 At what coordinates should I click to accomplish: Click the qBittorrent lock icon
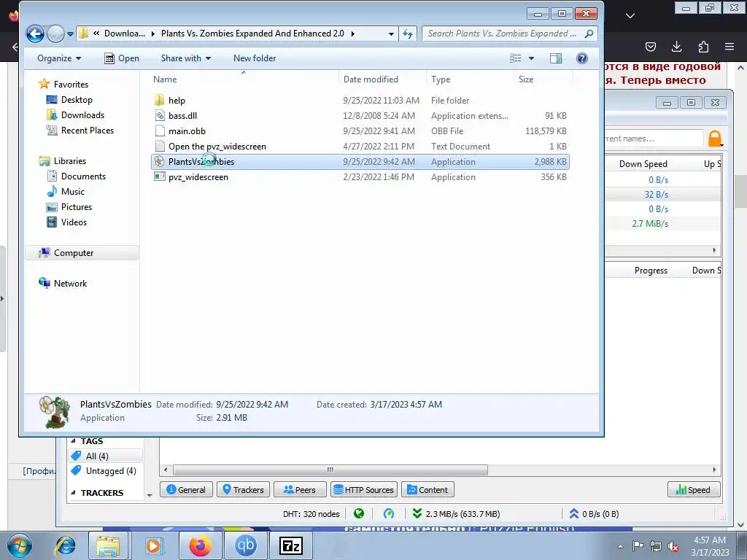715,139
